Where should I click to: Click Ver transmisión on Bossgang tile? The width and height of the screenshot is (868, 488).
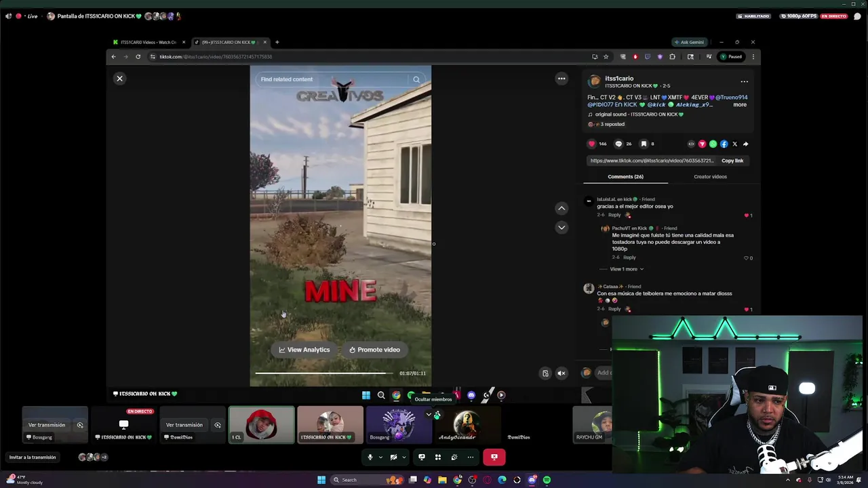47,425
